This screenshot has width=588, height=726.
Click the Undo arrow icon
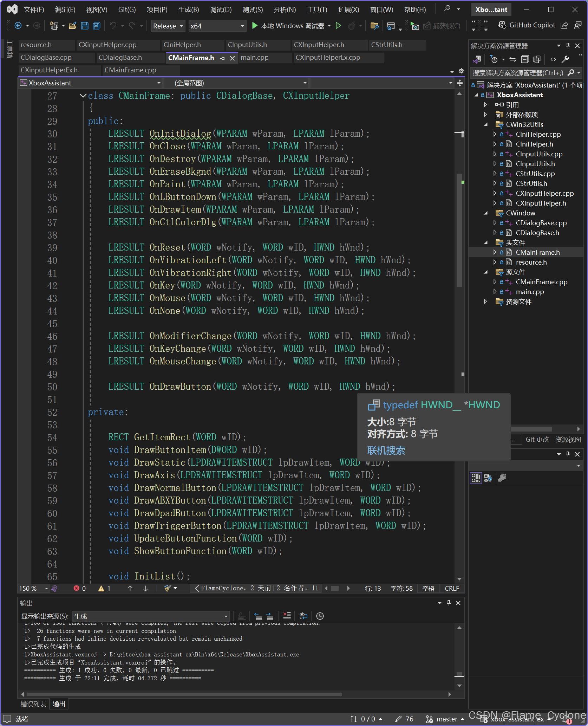click(x=113, y=26)
